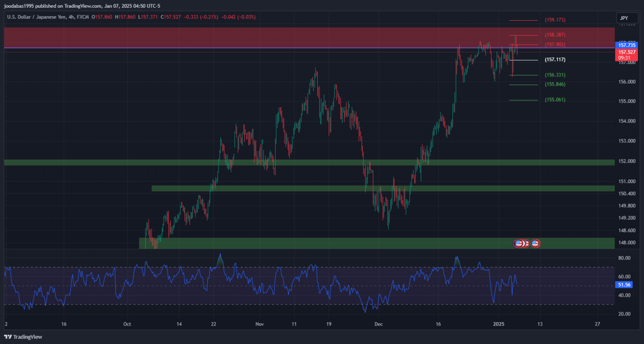This screenshot has width=644, height=344.
Task: Click the −0.333 (−0.21%) change value
Action: (201, 17)
